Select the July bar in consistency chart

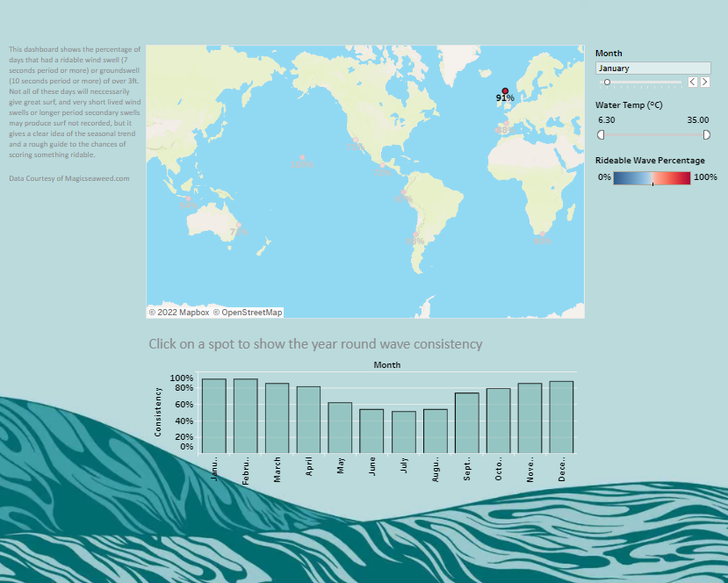point(404,431)
